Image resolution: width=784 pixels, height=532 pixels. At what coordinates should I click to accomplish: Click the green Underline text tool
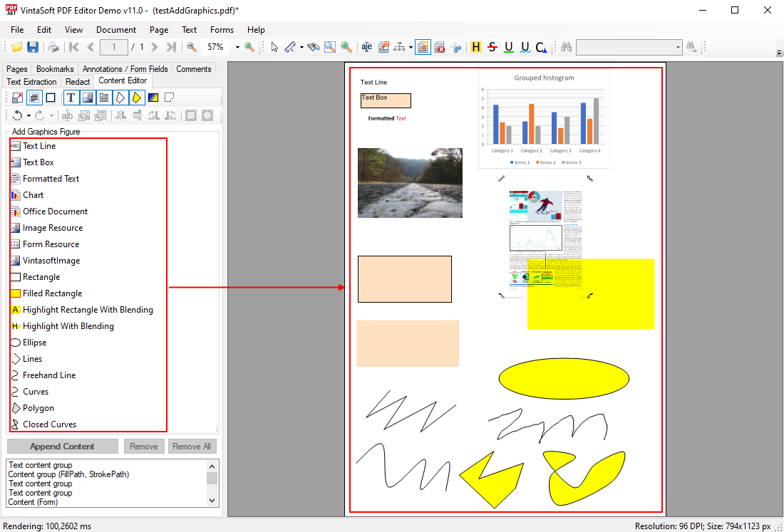tap(508, 47)
